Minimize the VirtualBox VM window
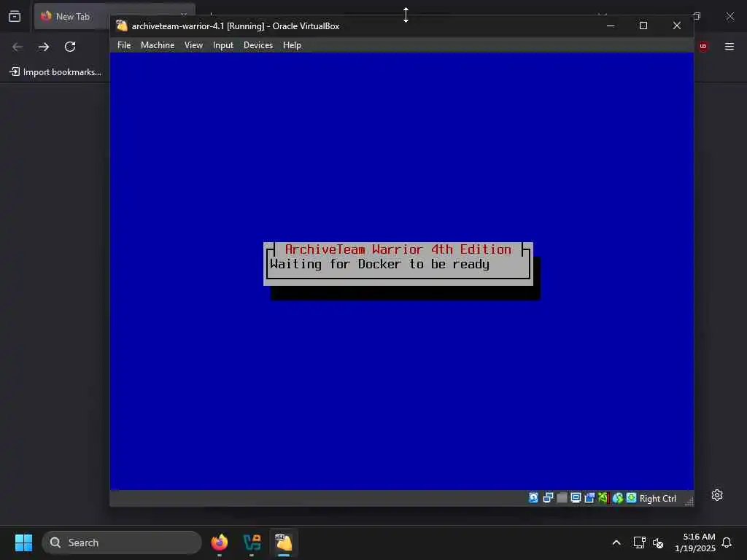 (611, 26)
